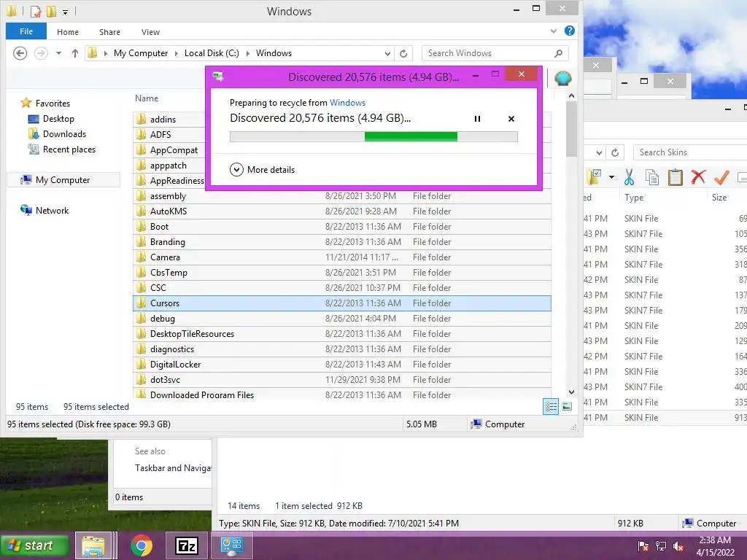Select the assembly folder
The image size is (747, 560).
(342, 196)
